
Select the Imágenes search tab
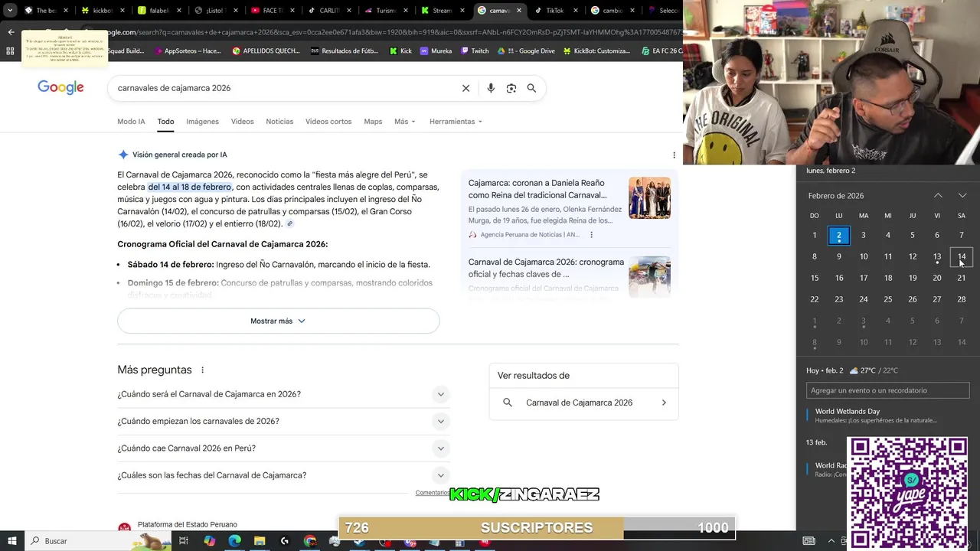click(x=202, y=122)
